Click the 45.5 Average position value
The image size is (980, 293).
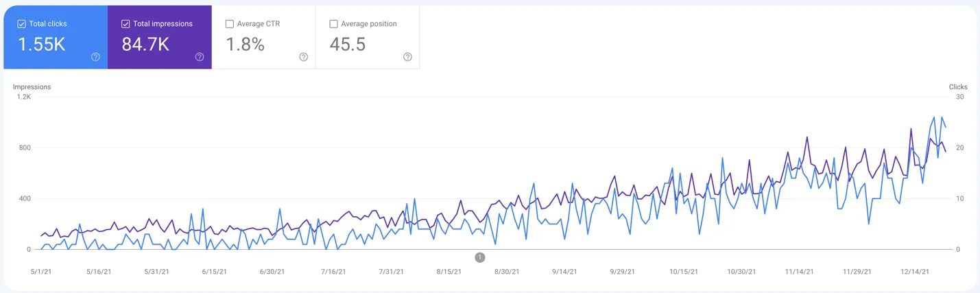click(x=348, y=45)
